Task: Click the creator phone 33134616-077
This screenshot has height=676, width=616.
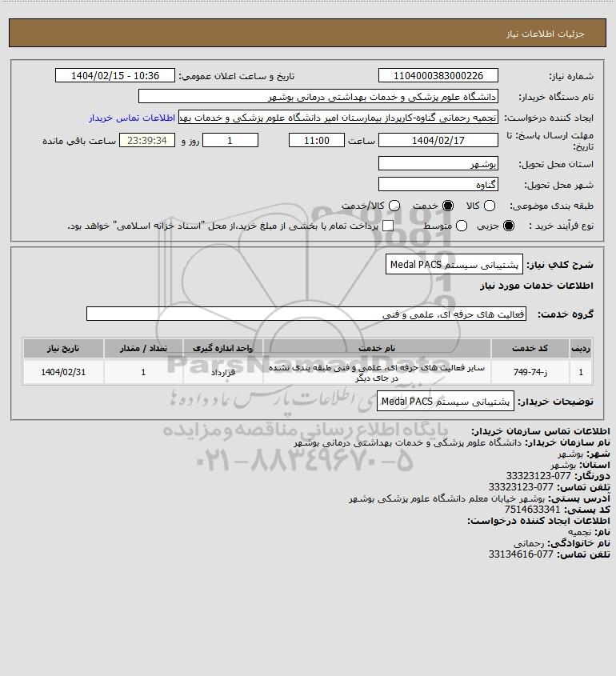Action: (x=521, y=554)
